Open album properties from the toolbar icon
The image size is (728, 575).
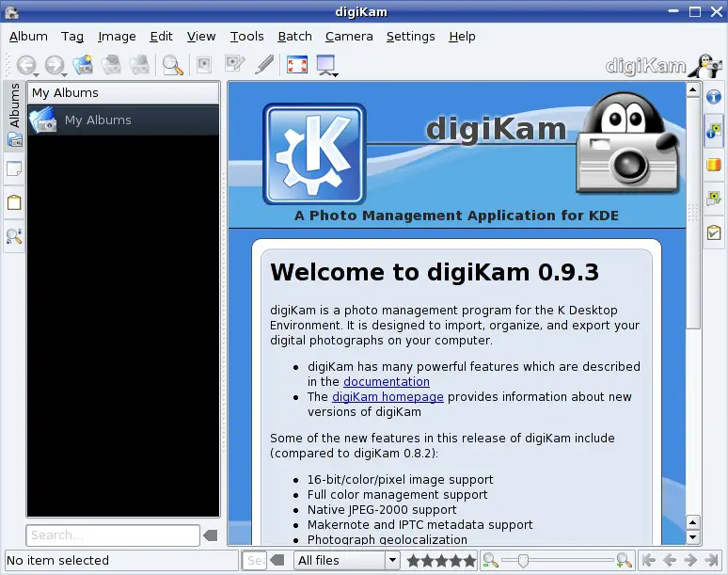point(139,65)
